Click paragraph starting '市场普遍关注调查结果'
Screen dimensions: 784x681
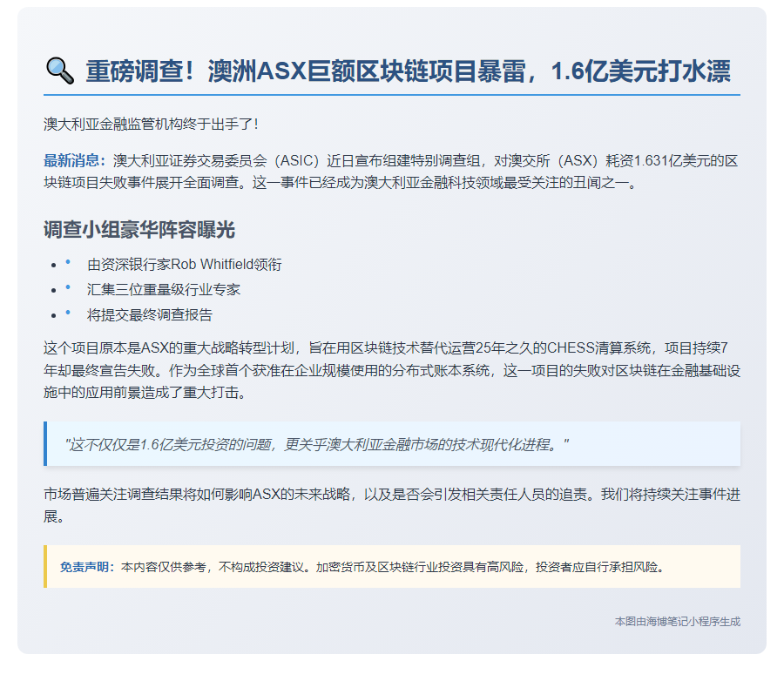point(392,505)
